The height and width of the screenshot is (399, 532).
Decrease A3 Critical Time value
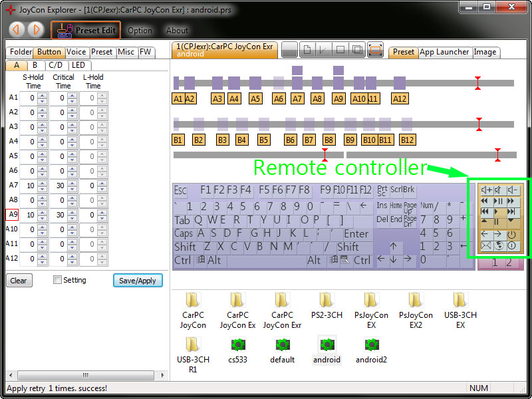click(72, 130)
